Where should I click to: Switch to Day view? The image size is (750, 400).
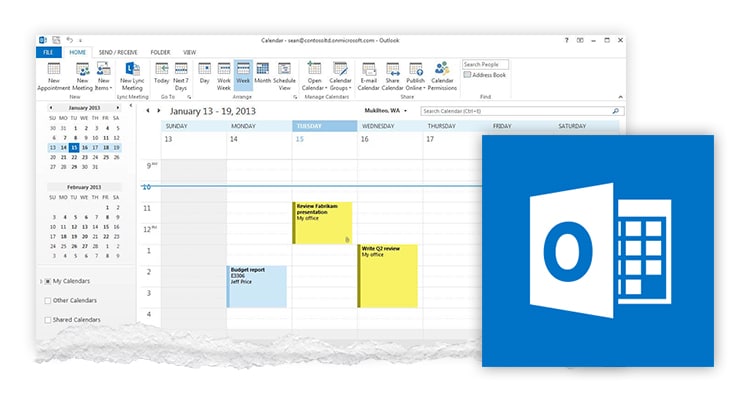pyautogui.click(x=205, y=74)
